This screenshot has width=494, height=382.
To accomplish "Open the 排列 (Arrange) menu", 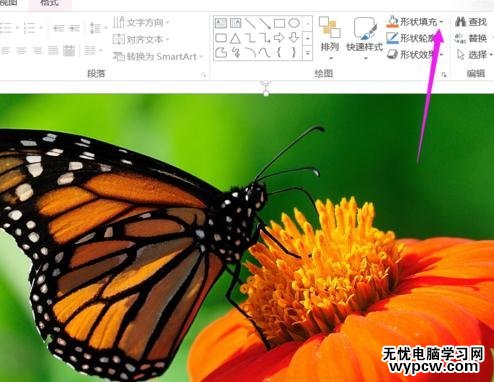I will pos(330,38).
